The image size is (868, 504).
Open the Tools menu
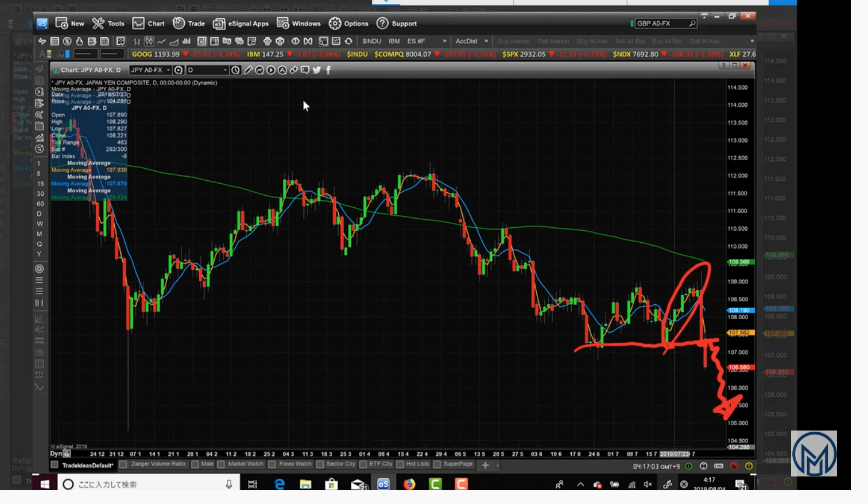coord(108,24)
